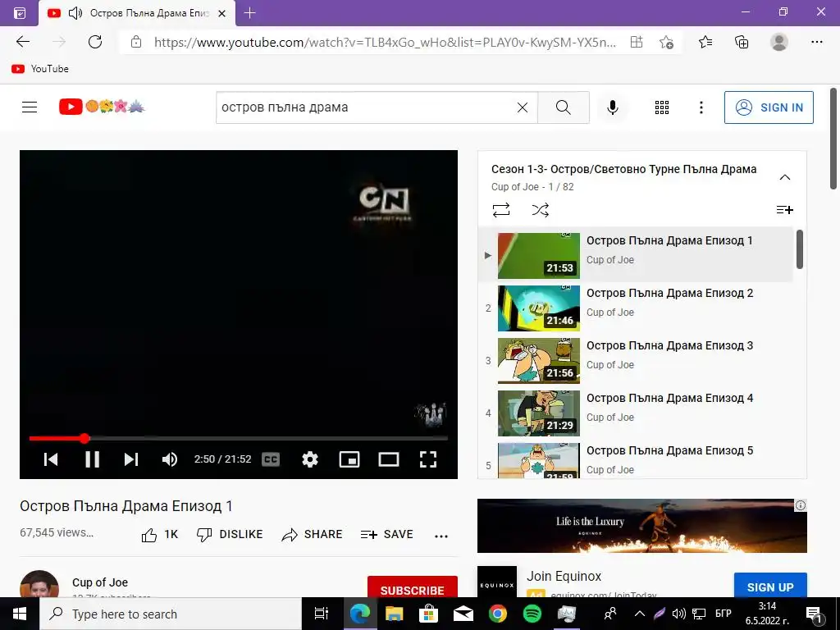
Task: Click the Windows taskbar search box
Action: click(x=171, y=614)
